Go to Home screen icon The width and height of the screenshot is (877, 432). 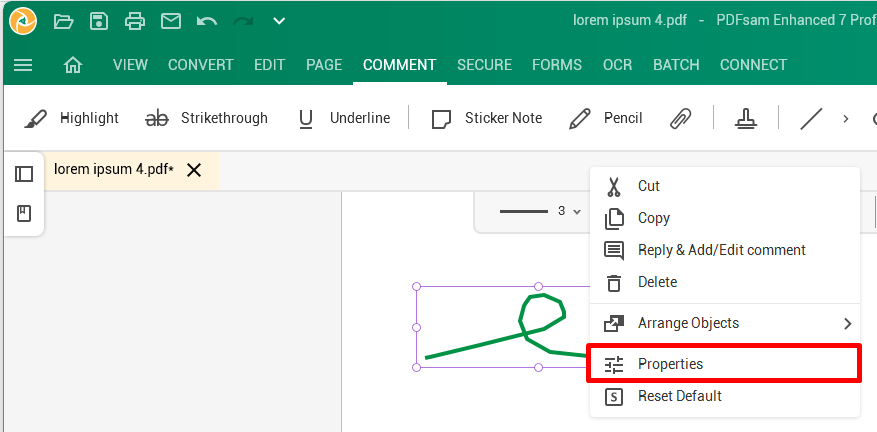[73, 65]
